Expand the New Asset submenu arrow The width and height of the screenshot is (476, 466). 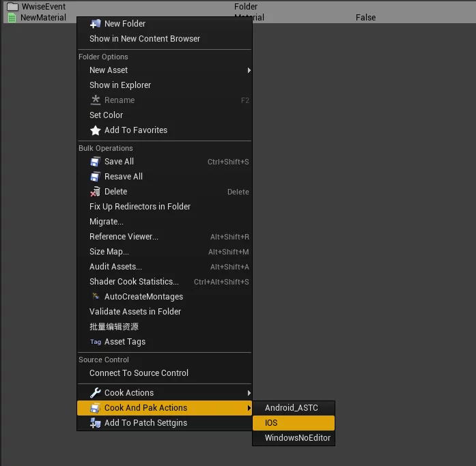[x=249, y=70]
